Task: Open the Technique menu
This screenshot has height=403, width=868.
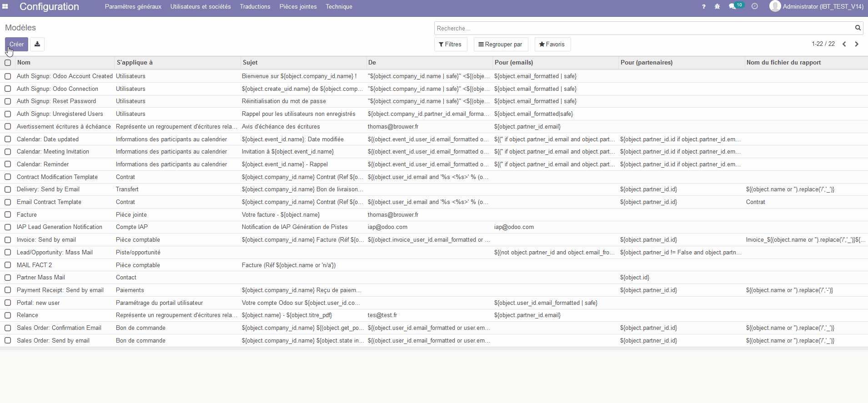Action: point(339,6)
